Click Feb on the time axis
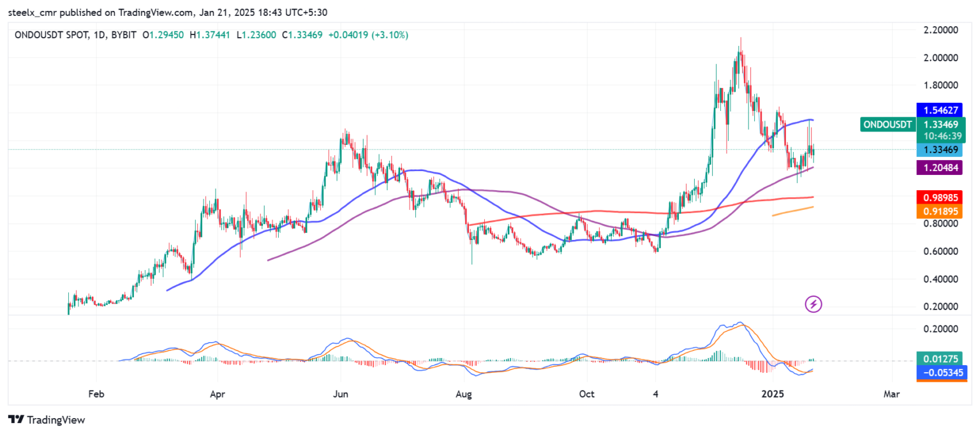The width and height of the screenshot is (980, 434). point(96,394)
